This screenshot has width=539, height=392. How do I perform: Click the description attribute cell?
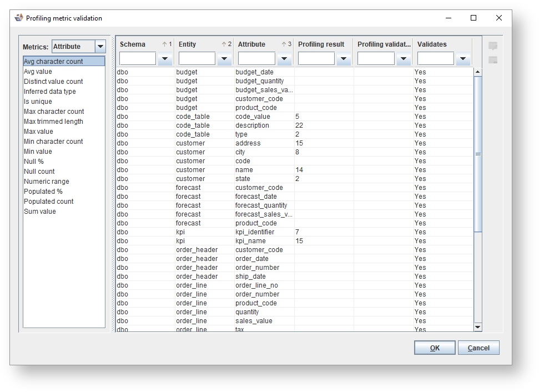point(264,125)
